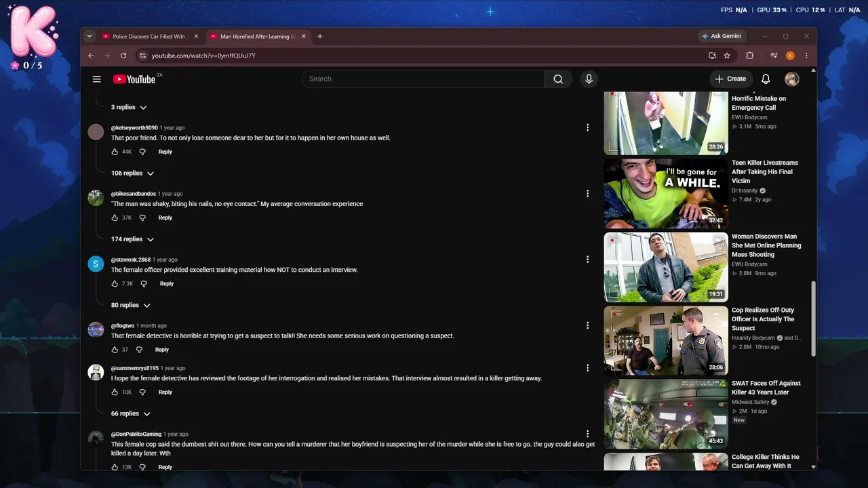Open the YouTube notifications bell

[766, 79]
